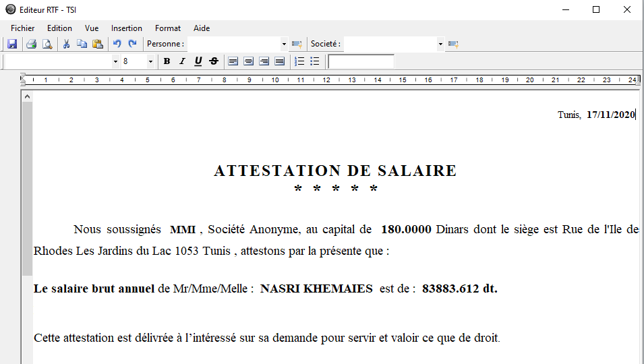Click the Print icon
Viewport: 644px width, 364px height.
pyautogui.click(x=31, y=44)
